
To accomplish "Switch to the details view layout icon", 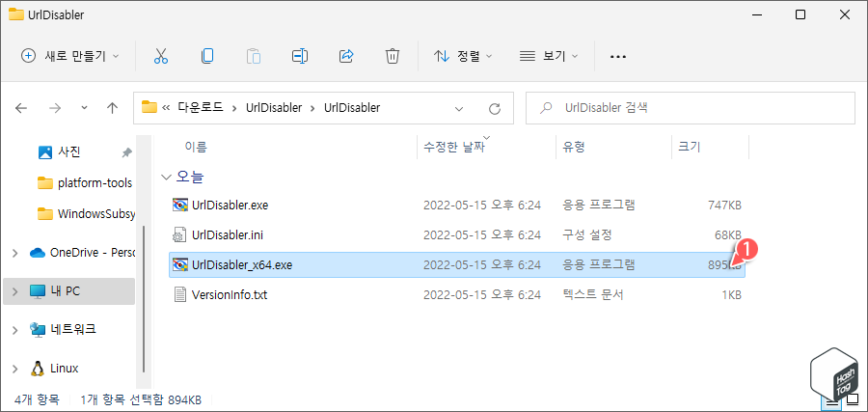I will click(x=831, y=403).
